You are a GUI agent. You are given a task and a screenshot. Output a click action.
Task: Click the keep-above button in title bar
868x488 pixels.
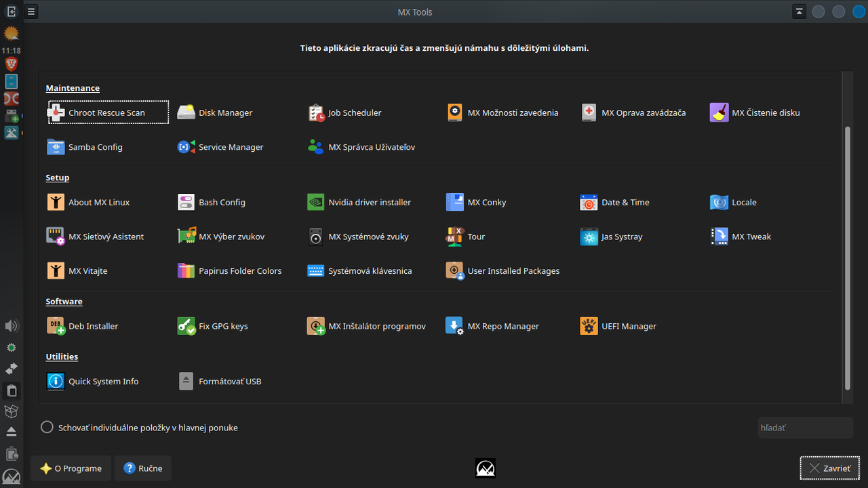click(800, 12)
